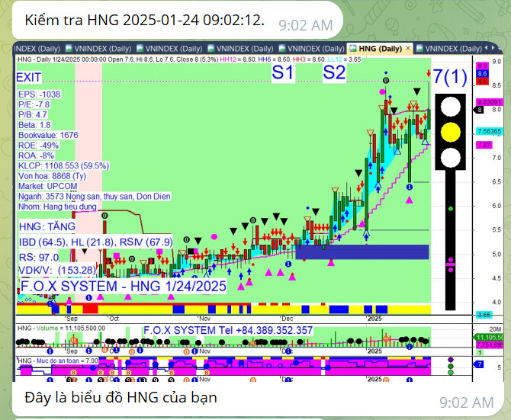Click the caption Đây là biểu đồ HNG của bạn
Viewport: 511px width, 420px height.
[x=121, y=398]
